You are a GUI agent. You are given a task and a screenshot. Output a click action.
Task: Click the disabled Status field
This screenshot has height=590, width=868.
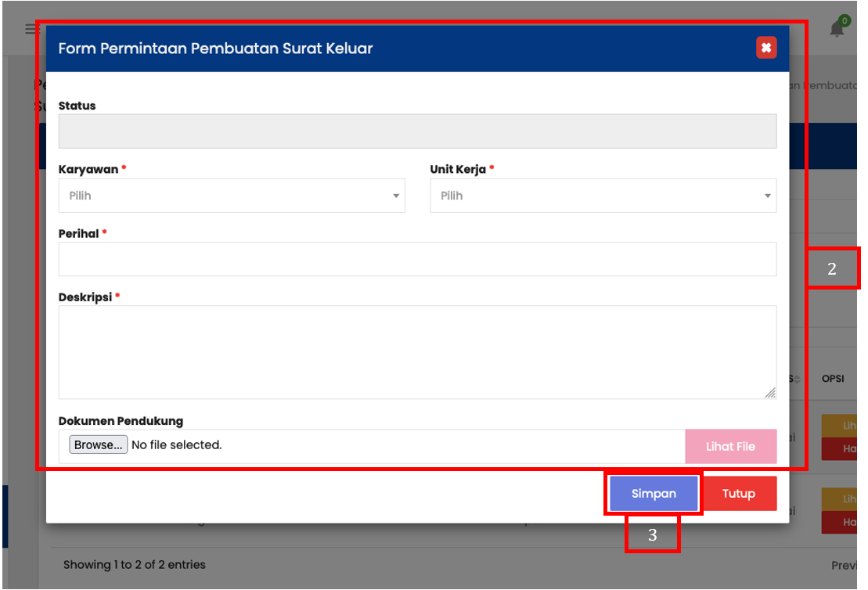[x=417, y=131]
